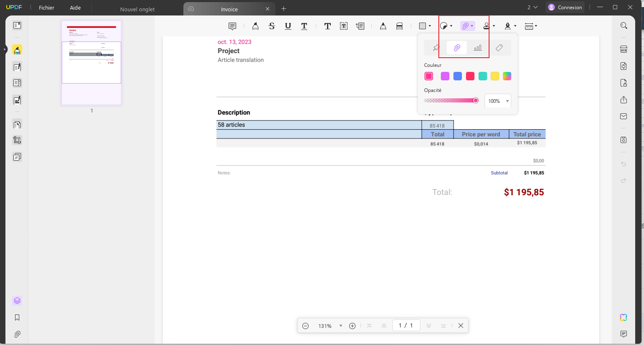Open the UPDF AI assistant icon
Viewport: 644px width, 345px height.
click(x=624, y=317)
